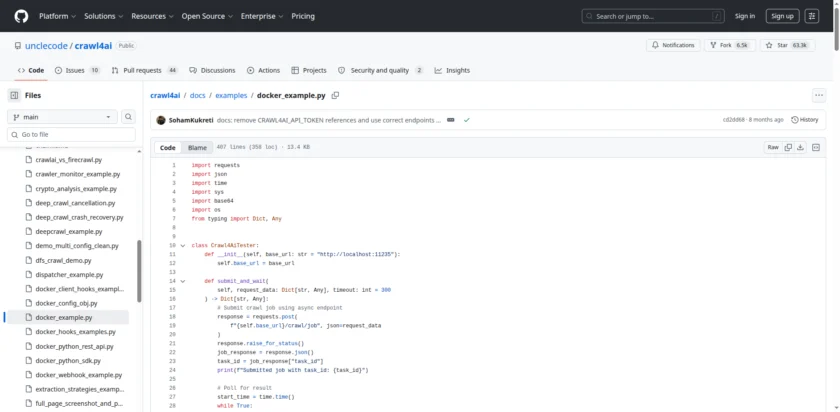
Task: Select docker_example.py in file tree
Action: [68, 317]
